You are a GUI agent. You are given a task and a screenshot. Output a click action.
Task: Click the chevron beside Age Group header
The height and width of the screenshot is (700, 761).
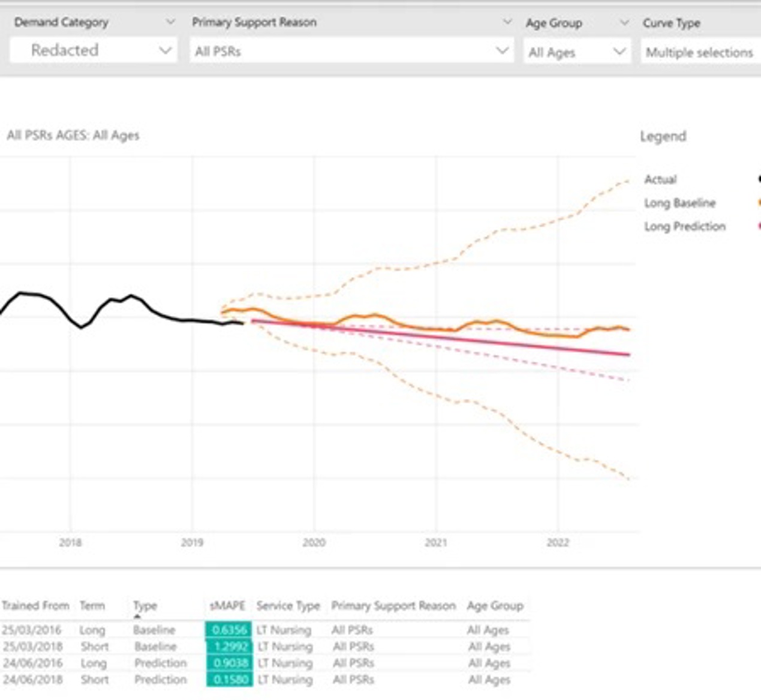(x=624, y=23)
